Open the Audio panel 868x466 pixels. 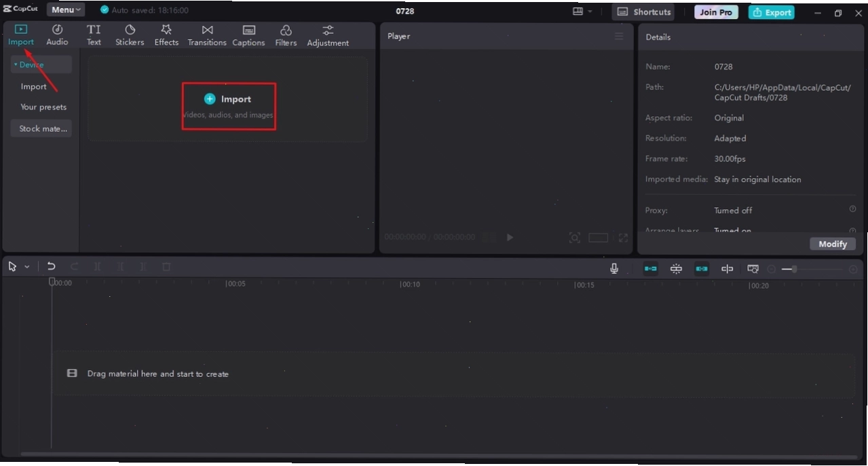point(57,35)
